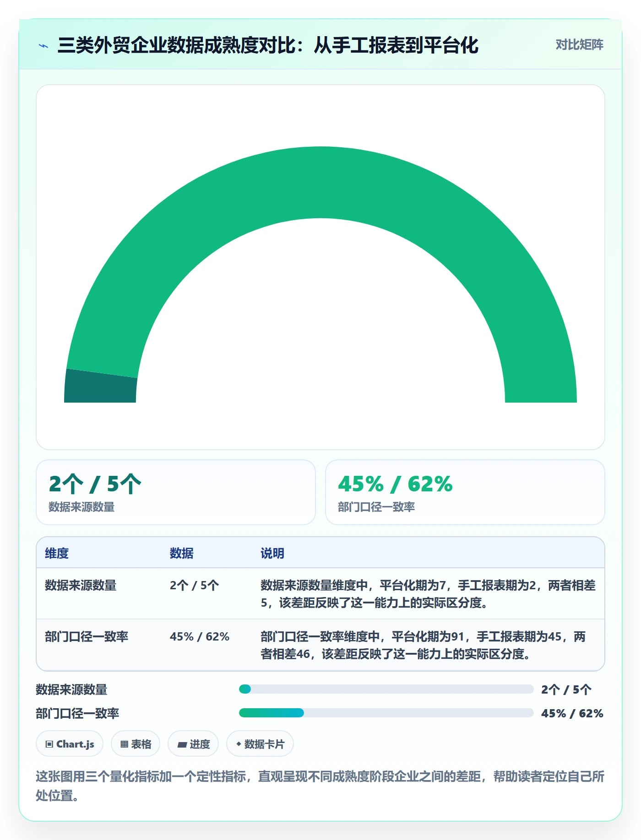Click the lightning icon beside the title
Image resolution: width=641 pixels, height=840 pixels.
point(43,46)
